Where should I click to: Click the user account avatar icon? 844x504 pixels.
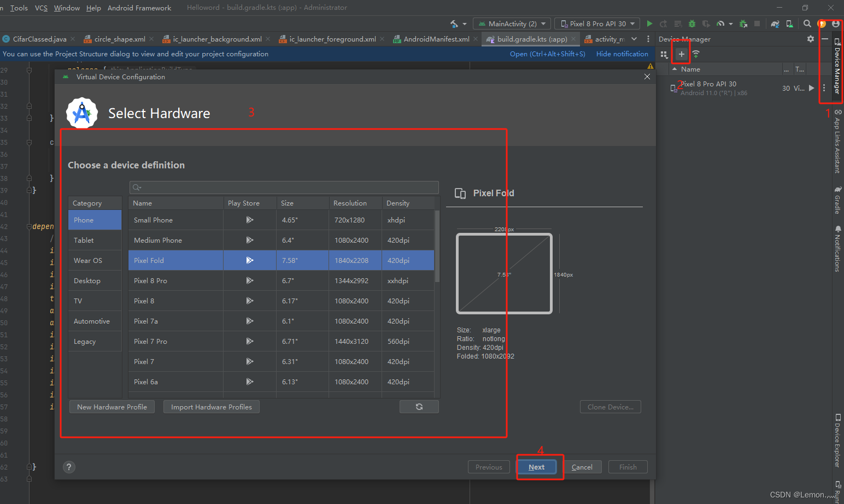coord(835,24)
